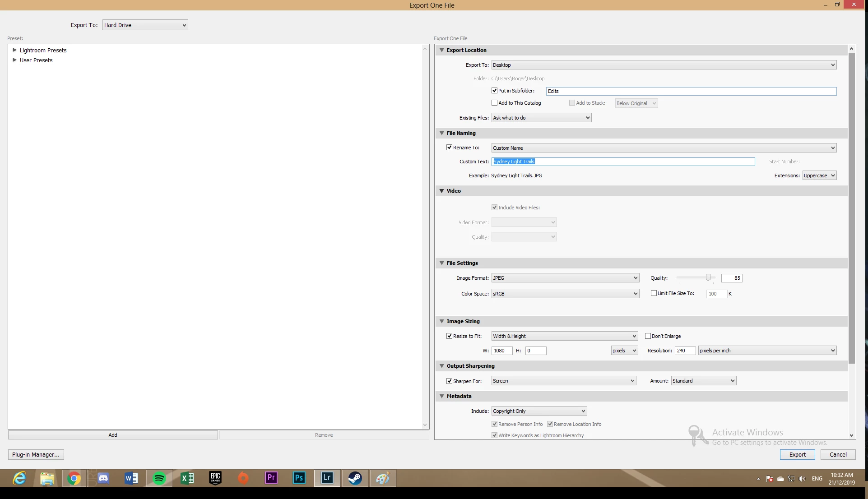Click the Custom Text input field

tap(623, 162)
